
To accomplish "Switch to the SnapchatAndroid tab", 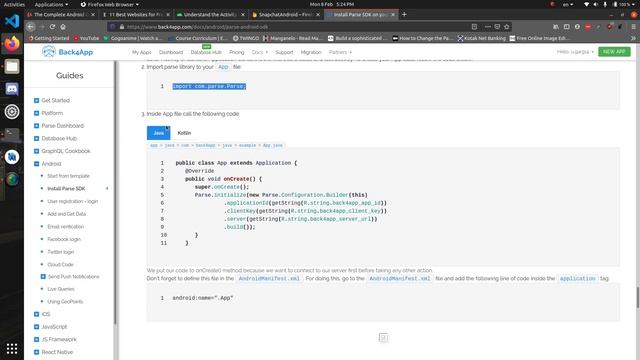I will pos(286,14).
